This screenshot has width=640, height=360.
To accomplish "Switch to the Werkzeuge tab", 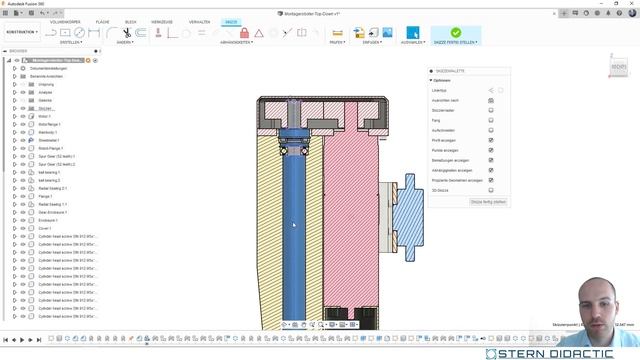I will pyautogui.click(x=162, y=22).
